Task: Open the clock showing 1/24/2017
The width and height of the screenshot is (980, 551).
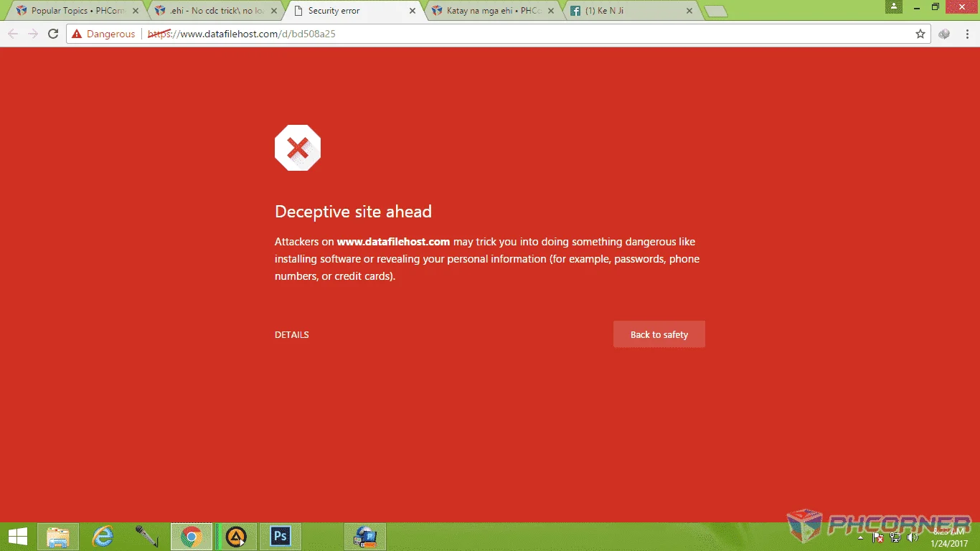Action: (949, 537)
